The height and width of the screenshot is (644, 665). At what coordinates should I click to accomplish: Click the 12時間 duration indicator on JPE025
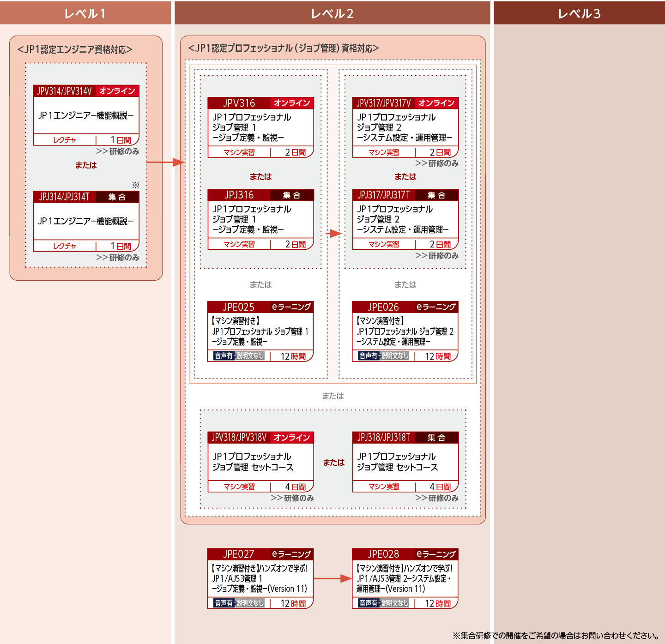[x=291, y=356]
